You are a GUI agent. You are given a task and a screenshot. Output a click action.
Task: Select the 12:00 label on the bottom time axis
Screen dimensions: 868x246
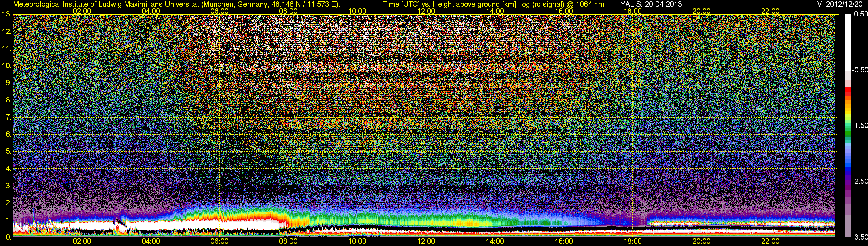426,241
